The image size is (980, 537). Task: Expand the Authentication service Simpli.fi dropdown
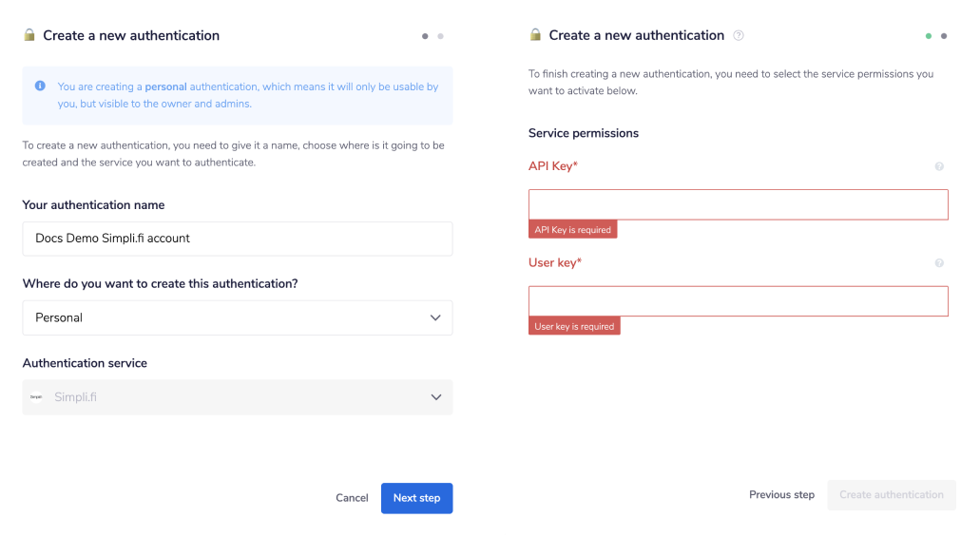pos(237,397)
